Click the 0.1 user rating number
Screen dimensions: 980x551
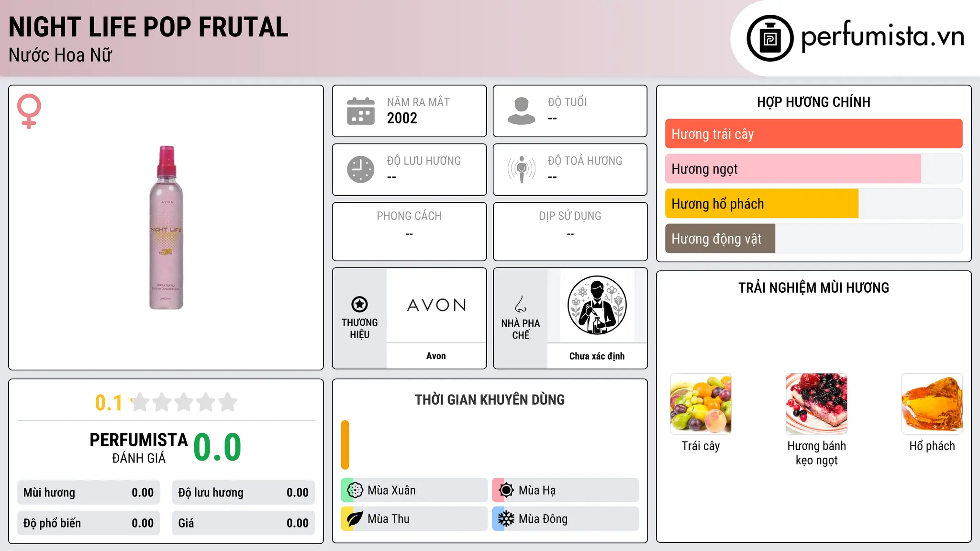[x=109, y=403]
